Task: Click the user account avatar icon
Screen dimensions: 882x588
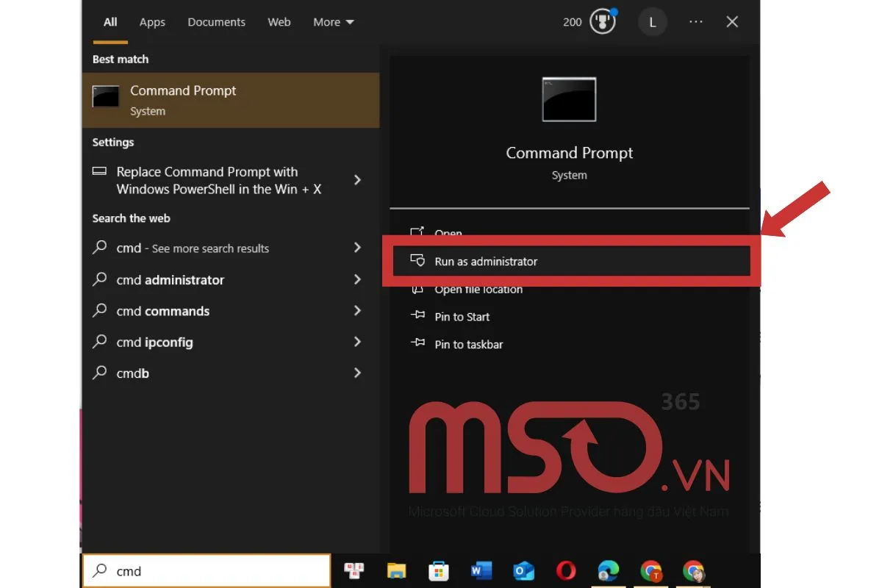Action: tap(652, 21)
